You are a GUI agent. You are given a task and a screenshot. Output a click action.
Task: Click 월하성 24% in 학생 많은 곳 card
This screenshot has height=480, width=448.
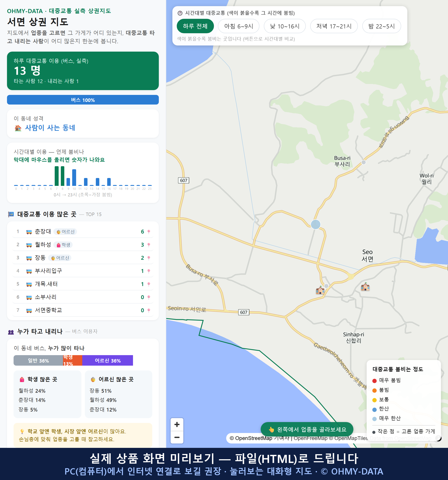[32, 391]
